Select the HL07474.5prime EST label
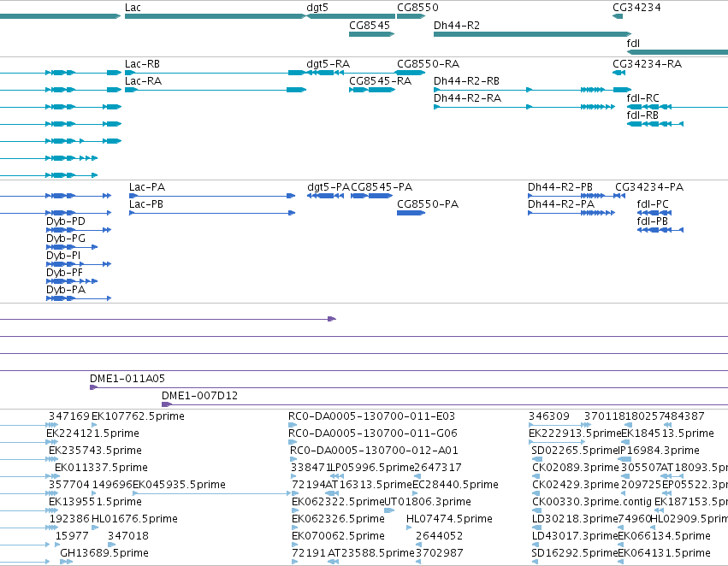 [449, 519]
